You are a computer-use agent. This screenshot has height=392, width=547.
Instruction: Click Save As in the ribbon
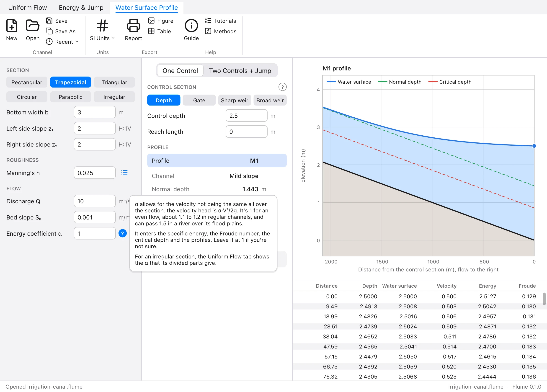coord(61,31)
